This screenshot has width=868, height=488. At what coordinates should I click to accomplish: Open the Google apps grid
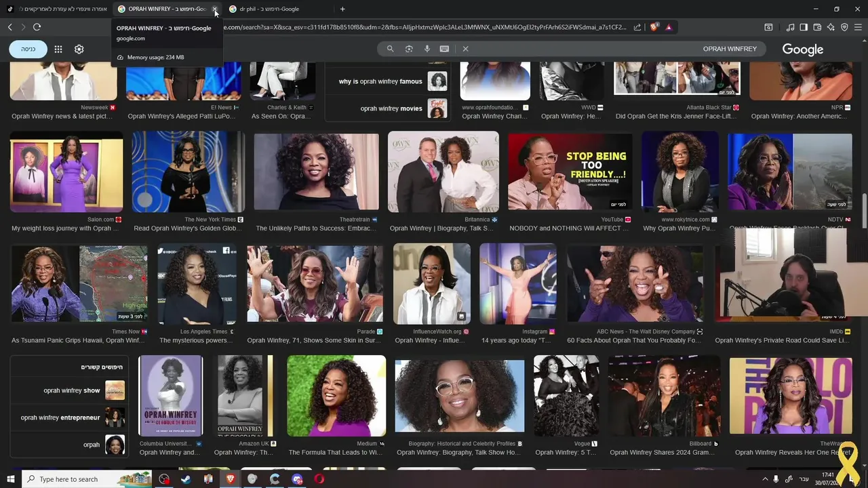pyautogui.click(x=58, y=49)
